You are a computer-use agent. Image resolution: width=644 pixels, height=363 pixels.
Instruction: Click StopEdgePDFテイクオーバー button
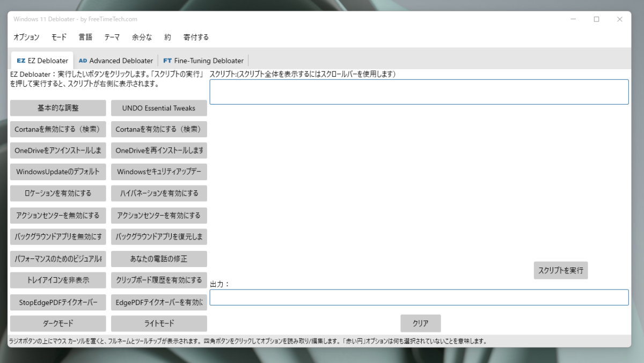pos(58,302)
